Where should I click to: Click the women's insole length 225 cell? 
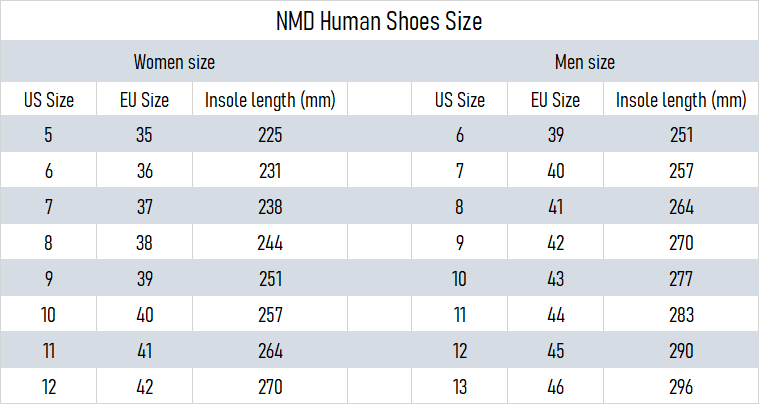click(270, 135)
